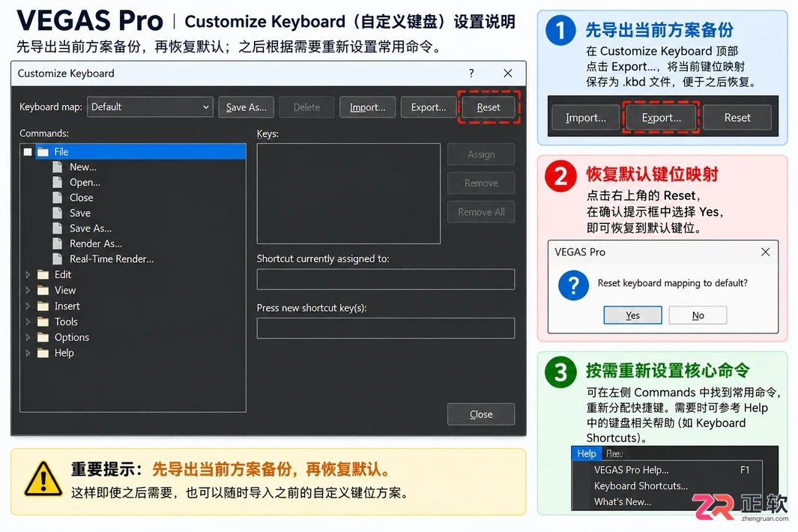The height and width of the screenshot is (532, 798).
Task: Click the View folder icon in Commands
Action: pos(43,290)
